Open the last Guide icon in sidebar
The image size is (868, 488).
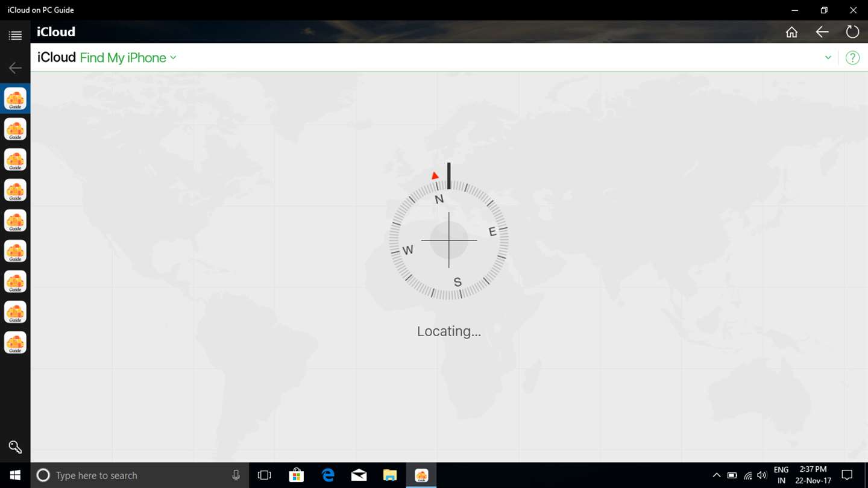click(x=15, y=342)
